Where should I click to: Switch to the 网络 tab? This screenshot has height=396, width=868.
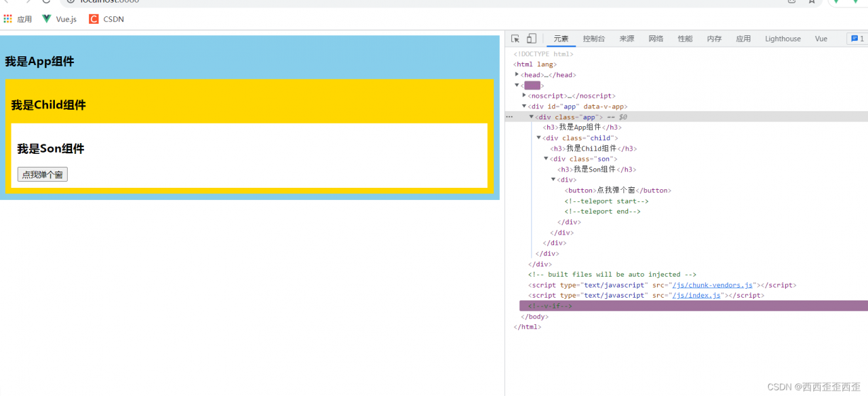coord(656,39)
